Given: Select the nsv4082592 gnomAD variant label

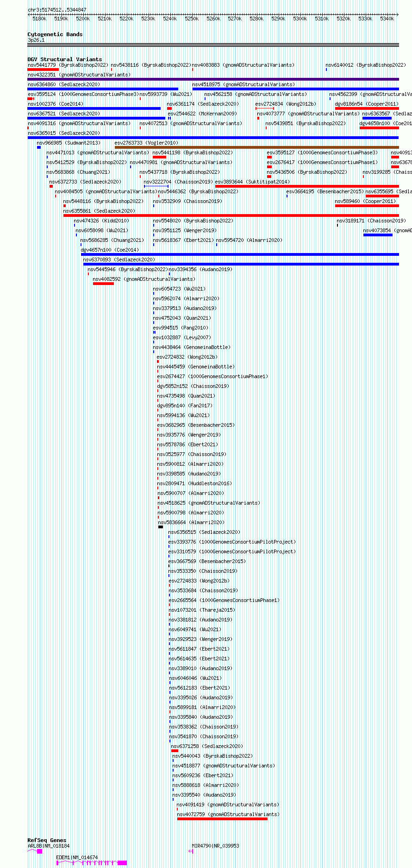Looking at the screenshot, I should (x=144, y=279).
